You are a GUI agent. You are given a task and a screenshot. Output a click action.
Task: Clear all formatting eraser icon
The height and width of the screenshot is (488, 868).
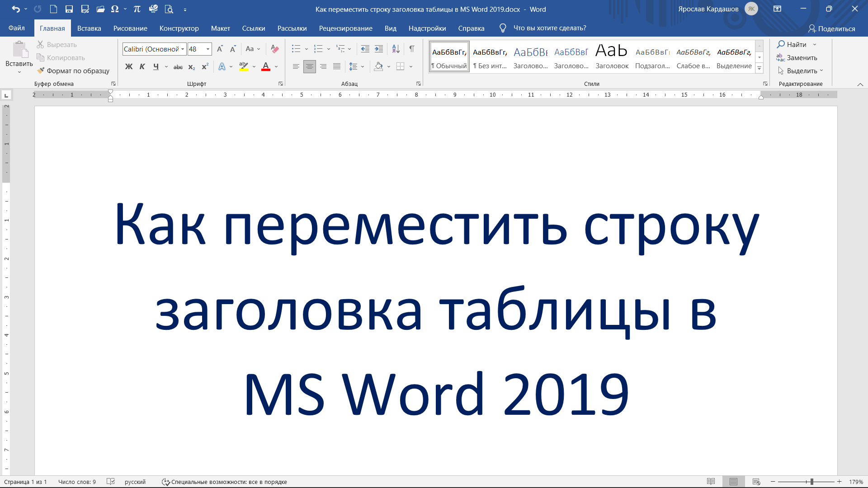click(274, 49)
